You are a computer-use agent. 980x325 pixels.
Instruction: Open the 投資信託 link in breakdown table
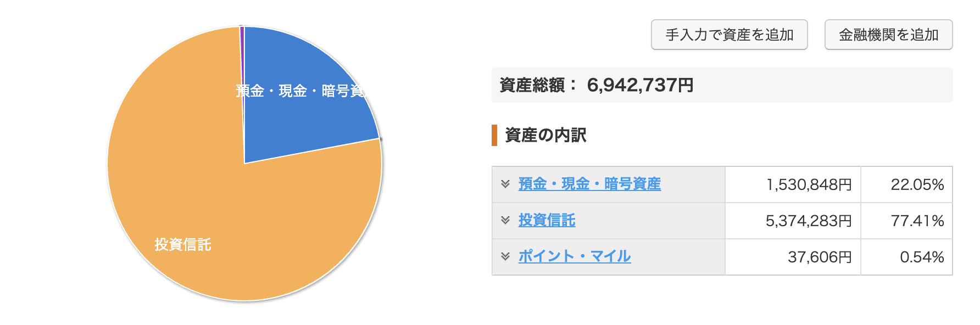547,220
